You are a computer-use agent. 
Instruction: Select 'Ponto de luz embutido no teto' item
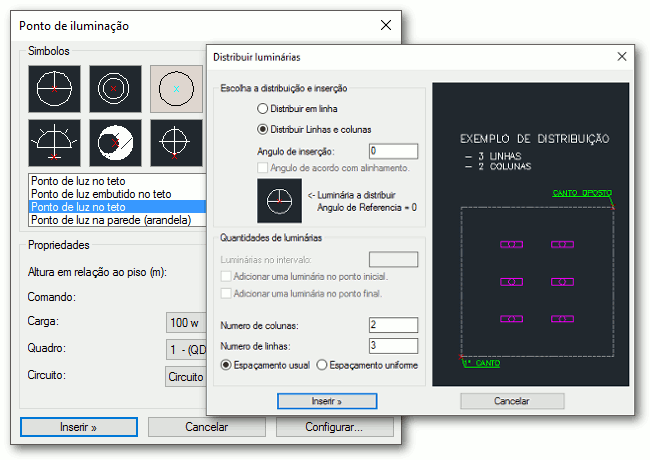(x=117, y=194)
